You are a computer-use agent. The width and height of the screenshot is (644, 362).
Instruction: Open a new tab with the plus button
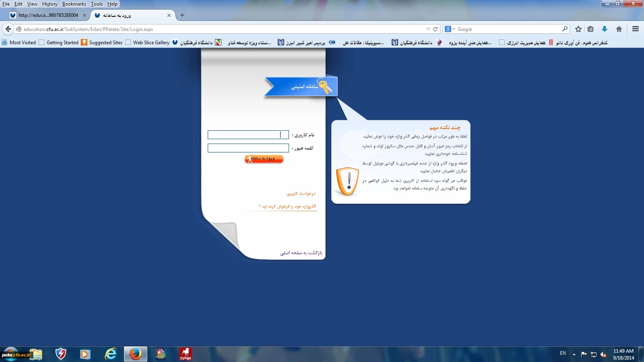(182, 15)
